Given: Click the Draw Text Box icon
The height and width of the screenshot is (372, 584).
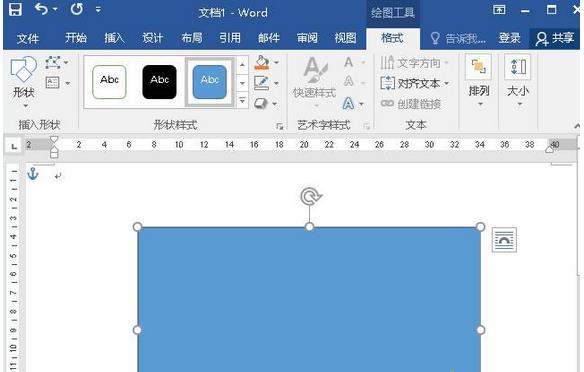Looking at the screenshot, I should tap(53, 83).
